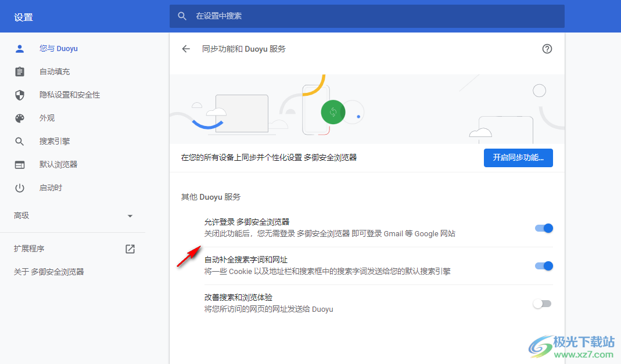The height and width of the screenshot is (364, 621).
Task: Click the 高级 label in sidebar
Action: point(21,215)
